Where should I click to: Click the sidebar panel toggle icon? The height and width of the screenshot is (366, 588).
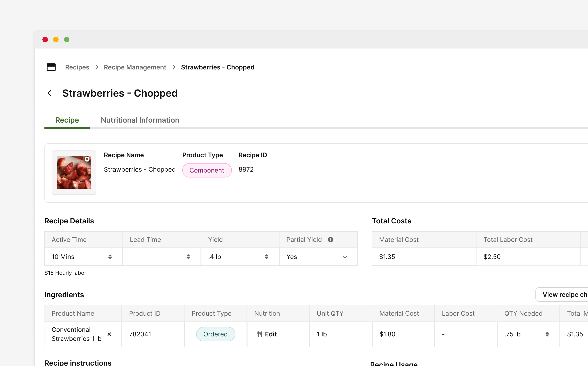[51, 67]
